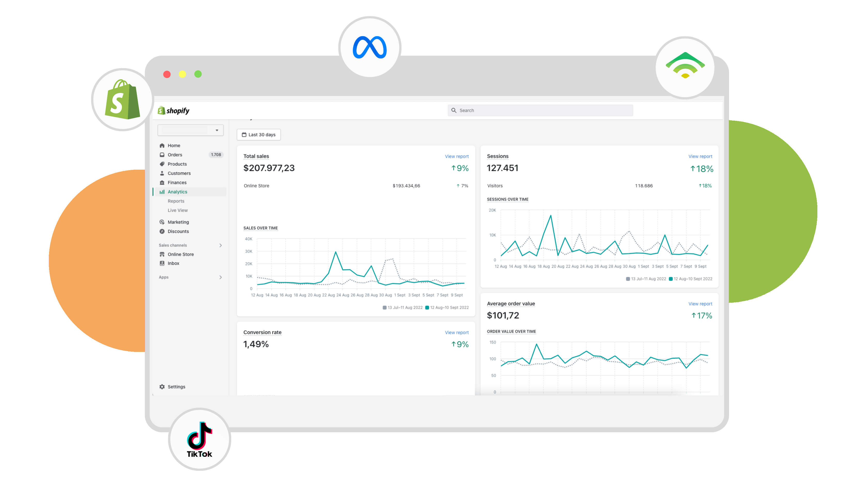Click the Marketing target icon
The width and height of the screenshot is (868, 488).
tap(162, 222)
